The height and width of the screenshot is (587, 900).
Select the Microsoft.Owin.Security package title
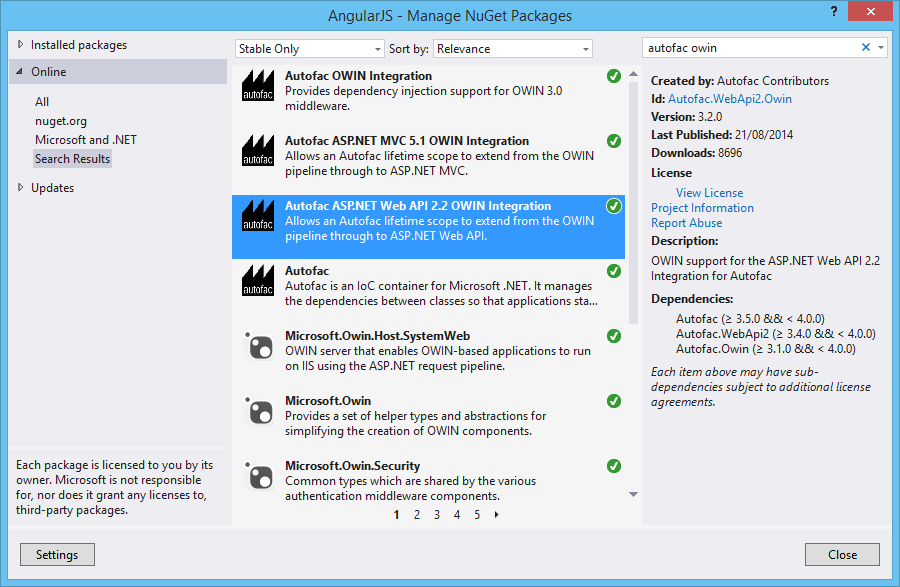(x=352, y=465)
